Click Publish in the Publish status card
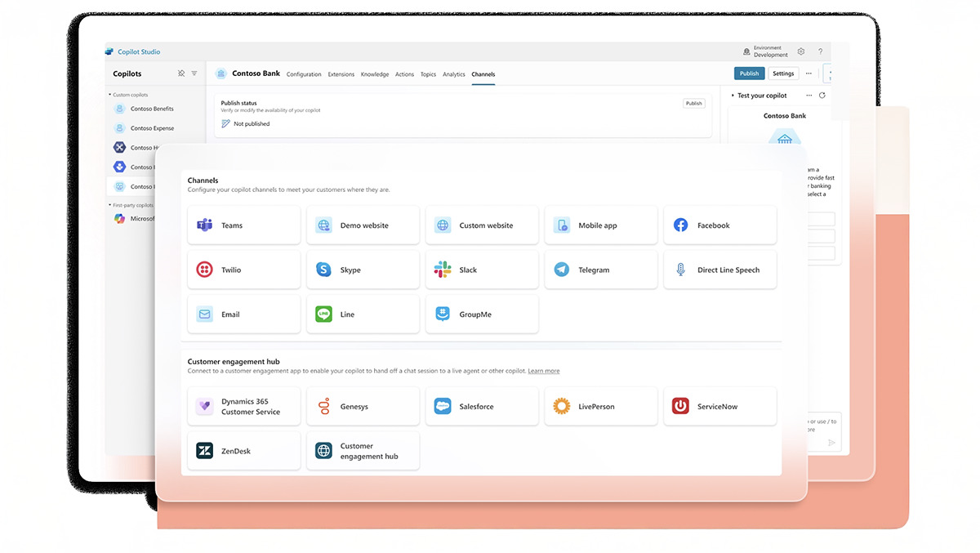Viewport: 980px width, 553px height. click(694, 104)
